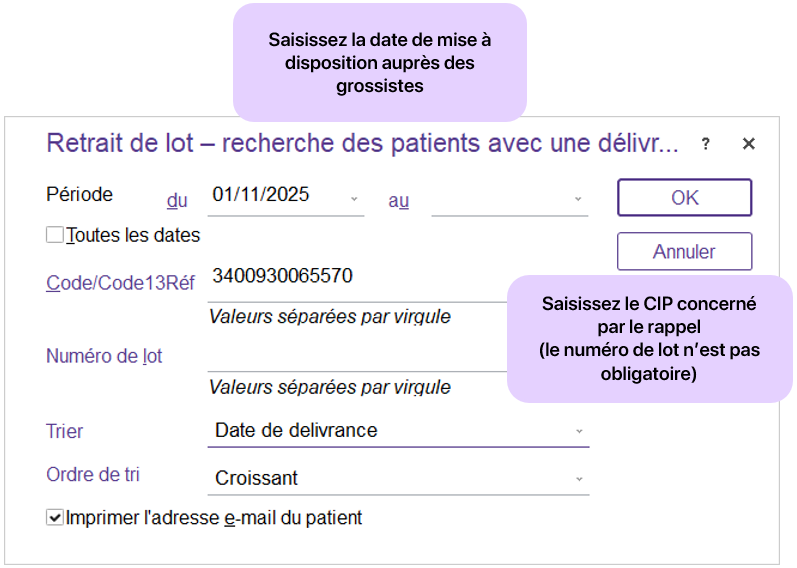
Task: Expand the Ordre de tri dropdown showing Croissant
Action: click(x=578, y=479)
